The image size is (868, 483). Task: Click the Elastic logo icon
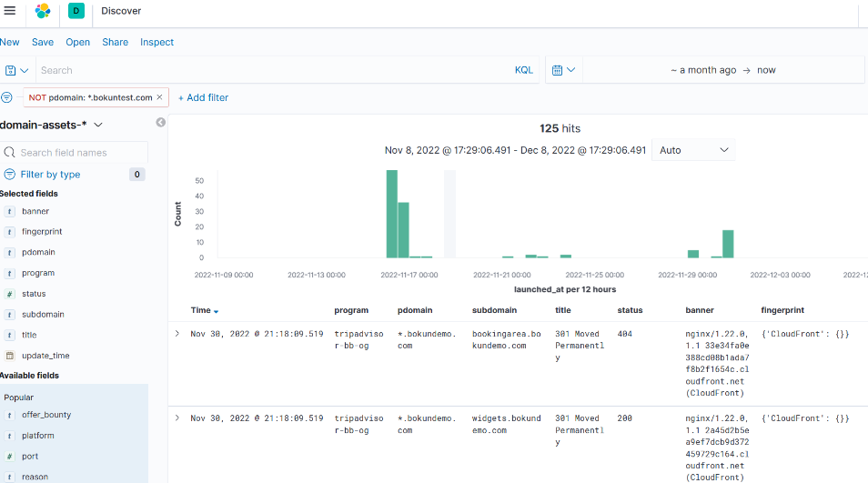[x=43, y=11]
